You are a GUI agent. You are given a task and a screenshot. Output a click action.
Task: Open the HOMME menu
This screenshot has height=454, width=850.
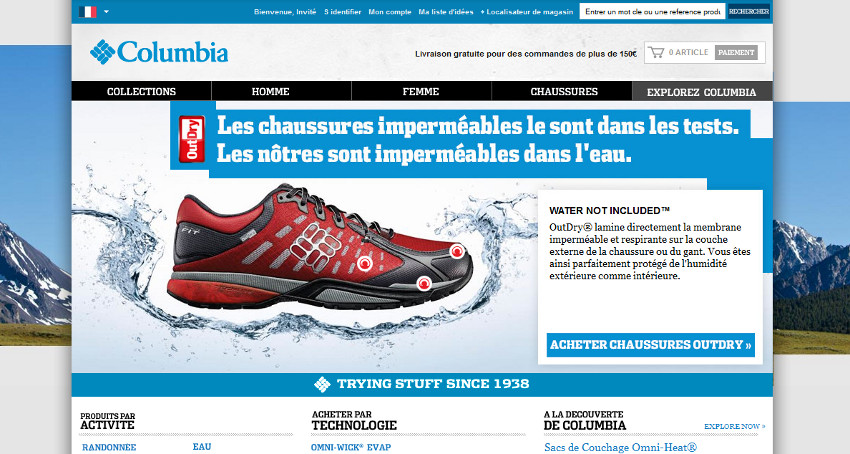click(271, 91)
